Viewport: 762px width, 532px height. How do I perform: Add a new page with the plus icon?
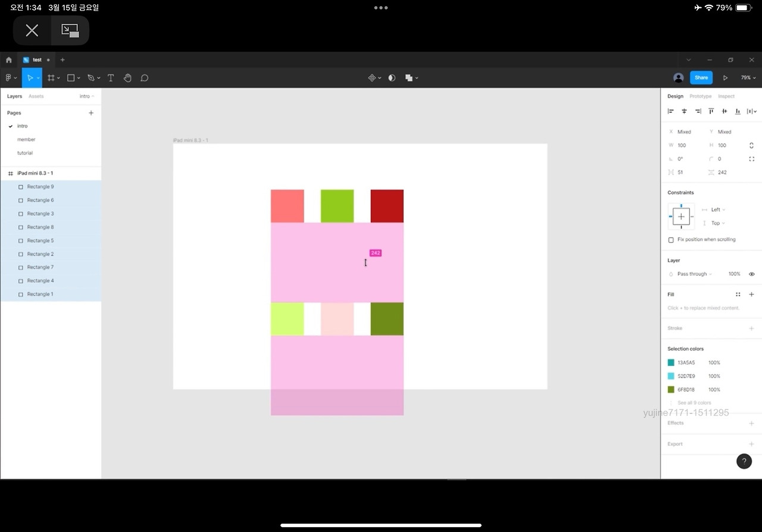pyautogui.click(x=91, y=112)
